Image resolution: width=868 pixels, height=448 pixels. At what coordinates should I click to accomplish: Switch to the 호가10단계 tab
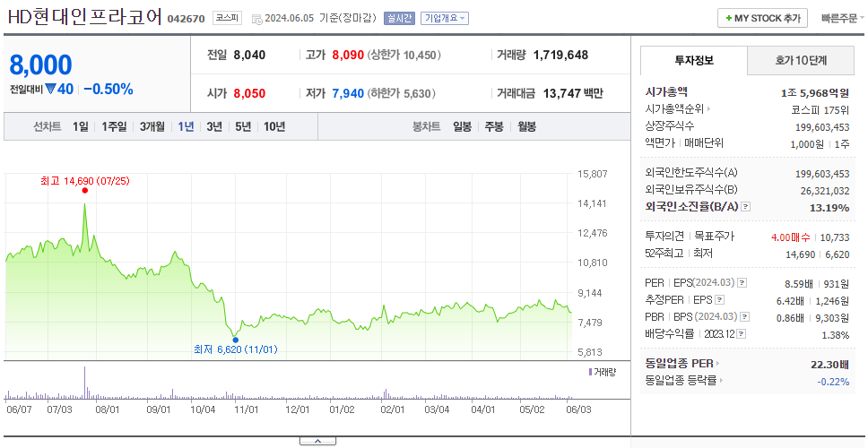pos(801,60)
